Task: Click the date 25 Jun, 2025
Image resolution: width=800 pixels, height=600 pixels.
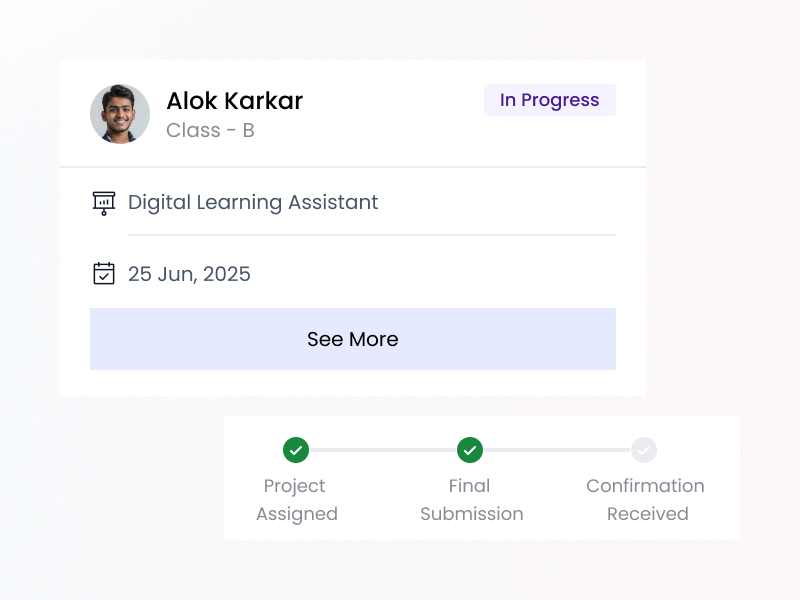Action: pyautogui.click(x=189, y=273)
